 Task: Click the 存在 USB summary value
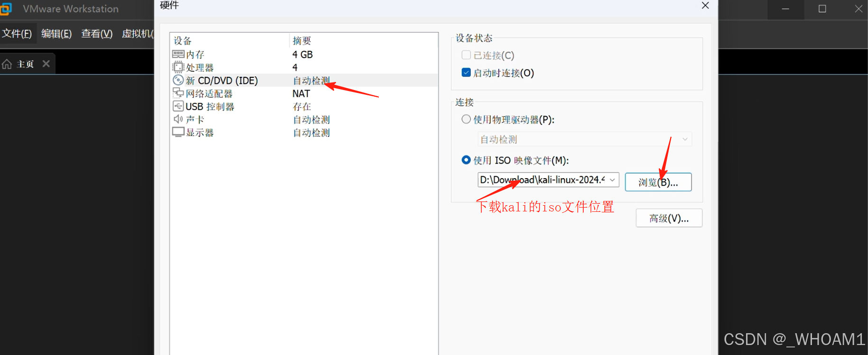click(x=302, y=107)
